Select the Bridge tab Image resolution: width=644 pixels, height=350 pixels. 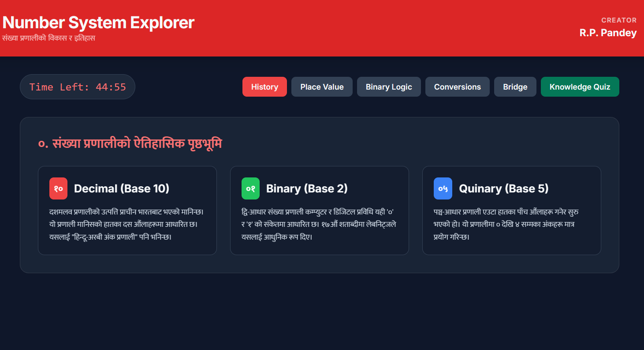[x=515, y=87]
